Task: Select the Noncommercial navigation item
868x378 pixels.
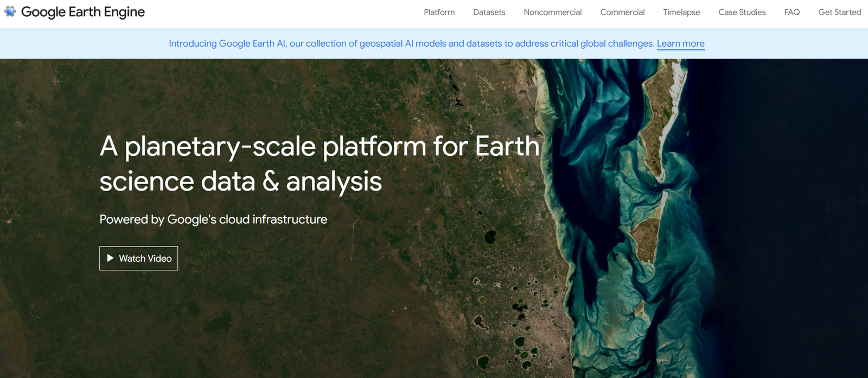Action: 552,12
